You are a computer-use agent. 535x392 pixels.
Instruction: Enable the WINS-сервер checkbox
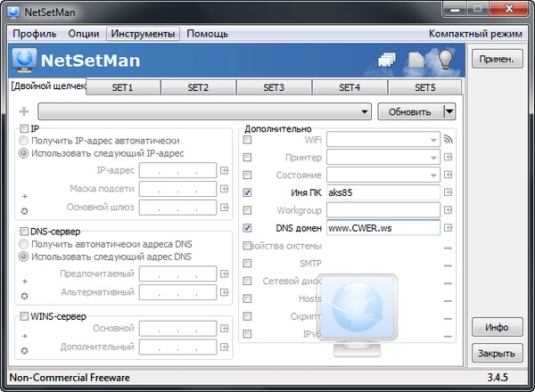[x=23, y=316]
